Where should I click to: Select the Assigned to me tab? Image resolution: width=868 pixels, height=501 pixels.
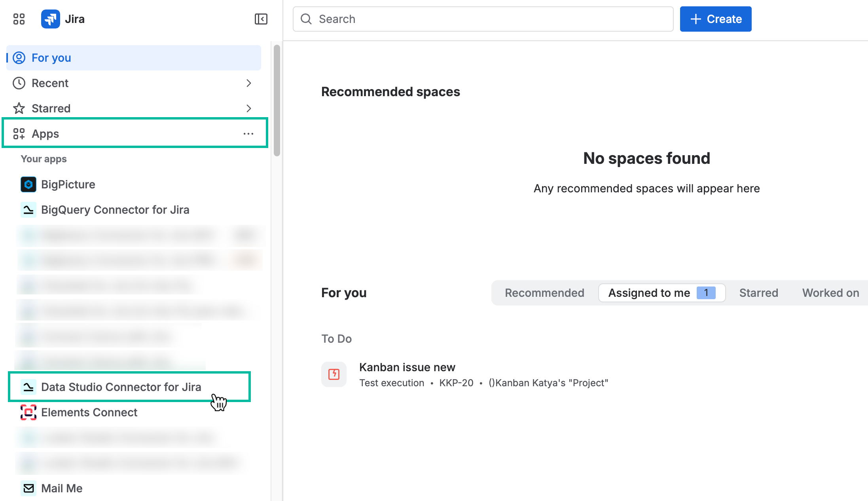(x=662, y=293)
